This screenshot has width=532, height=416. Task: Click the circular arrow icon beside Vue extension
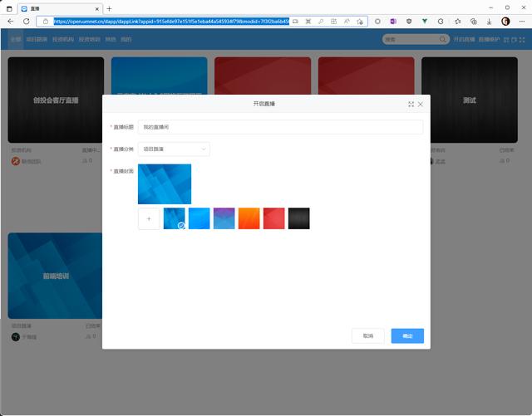coord(441,22)
